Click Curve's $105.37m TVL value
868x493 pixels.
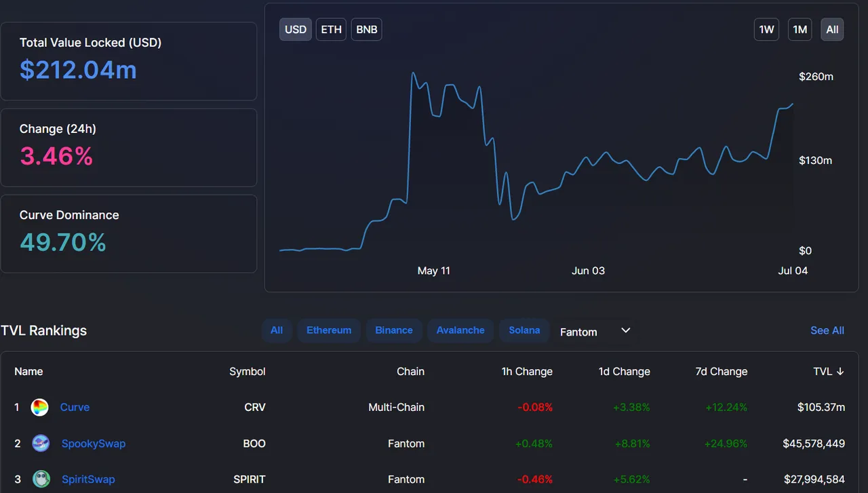(821, 408)
